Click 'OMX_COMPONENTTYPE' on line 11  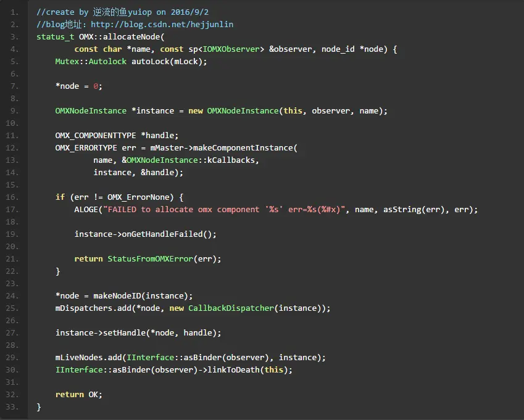pyautogui.click(x=96, y=136)
